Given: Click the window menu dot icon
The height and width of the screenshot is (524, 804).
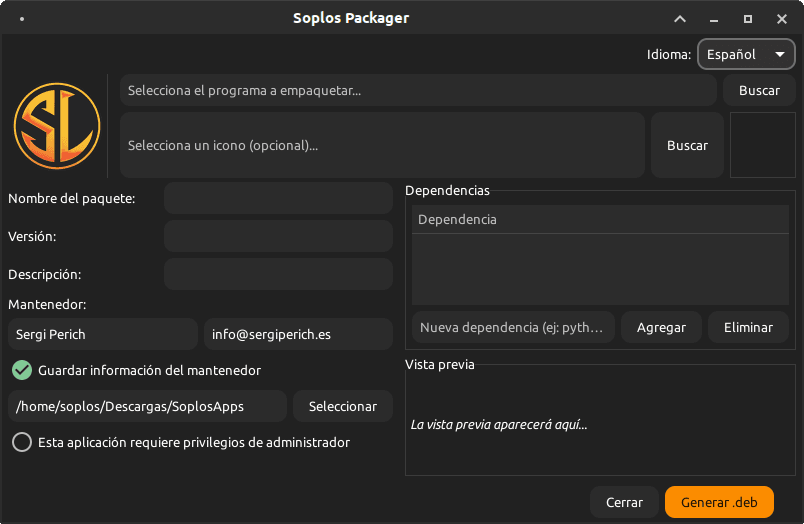Looking at the screenshot, I should [22, 19].
